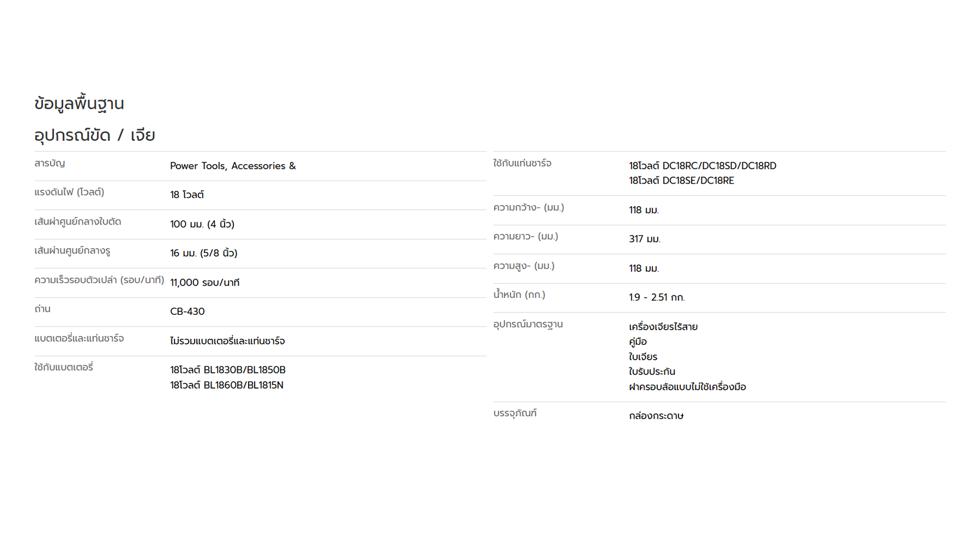Click the 317 มม. length value
This screenshot has width=980, height=551.
645,239
